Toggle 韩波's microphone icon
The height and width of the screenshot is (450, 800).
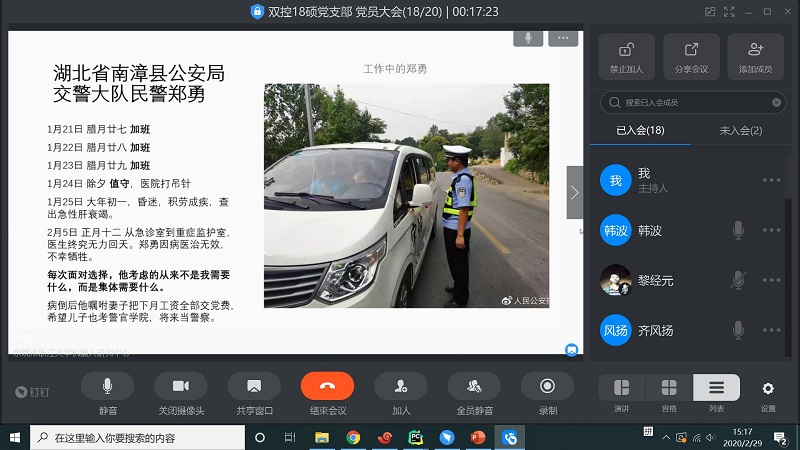coord(738,230)
